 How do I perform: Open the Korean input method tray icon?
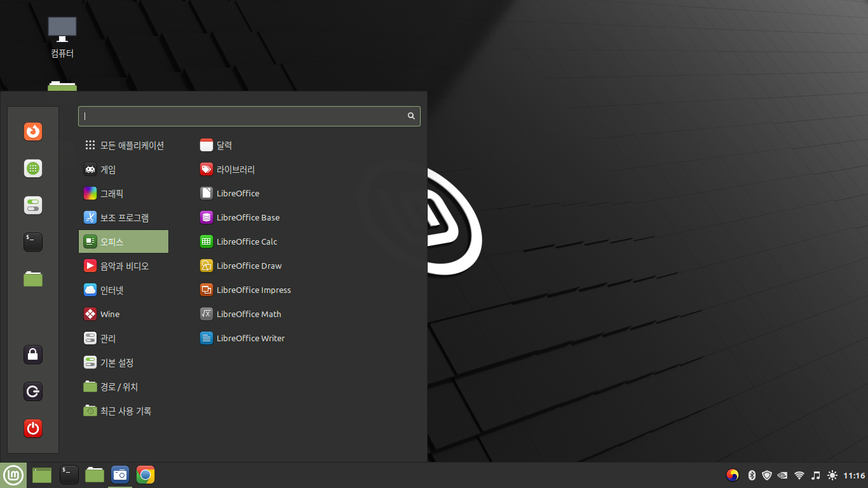(733, 475)
